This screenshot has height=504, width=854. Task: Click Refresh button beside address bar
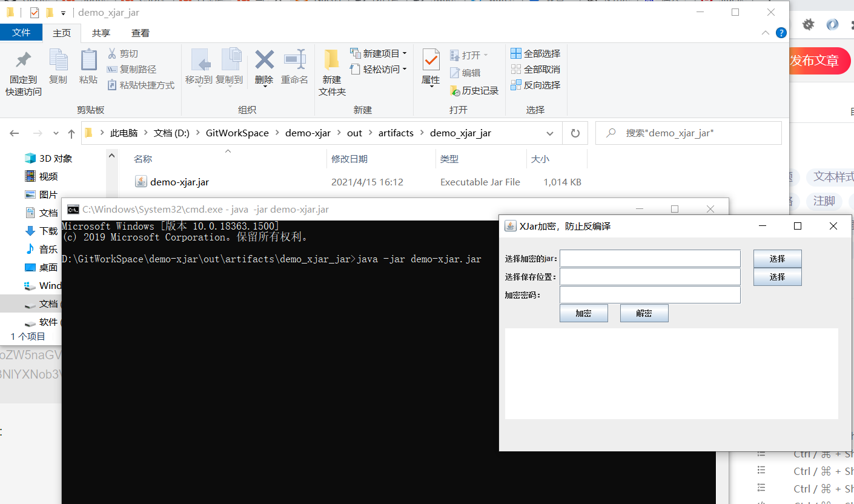(575, 133)
